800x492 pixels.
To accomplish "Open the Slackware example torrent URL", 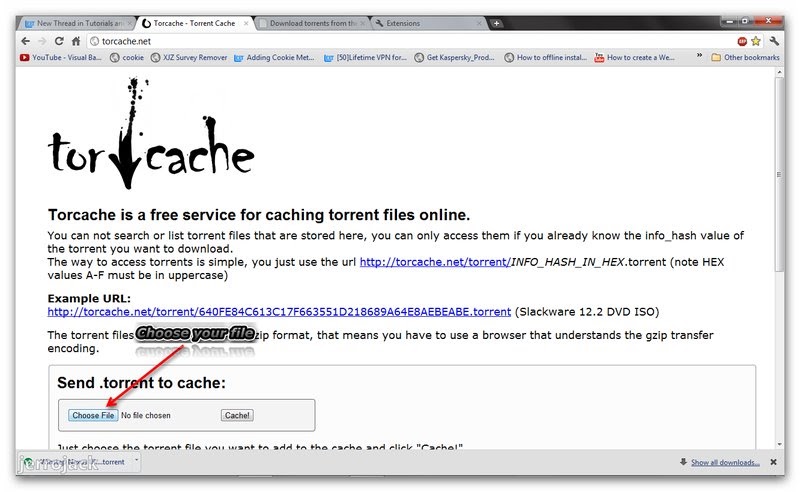I will click(x=279, y=312).
